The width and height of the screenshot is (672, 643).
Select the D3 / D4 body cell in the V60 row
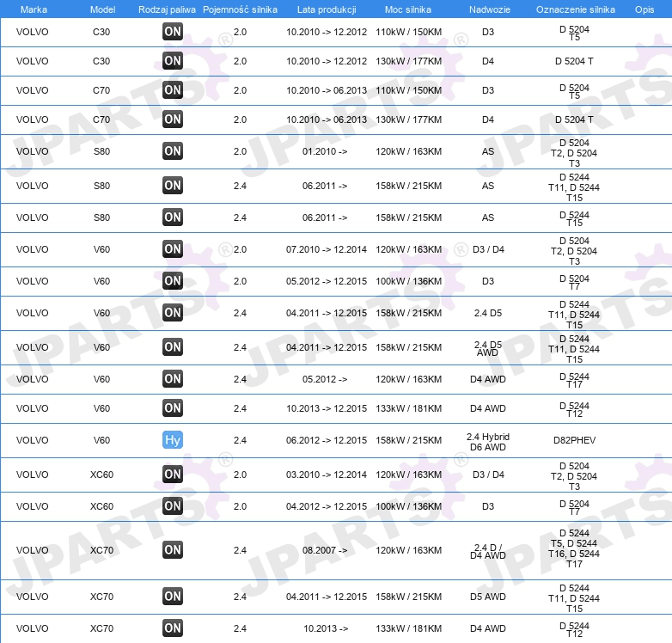point(488,249)
